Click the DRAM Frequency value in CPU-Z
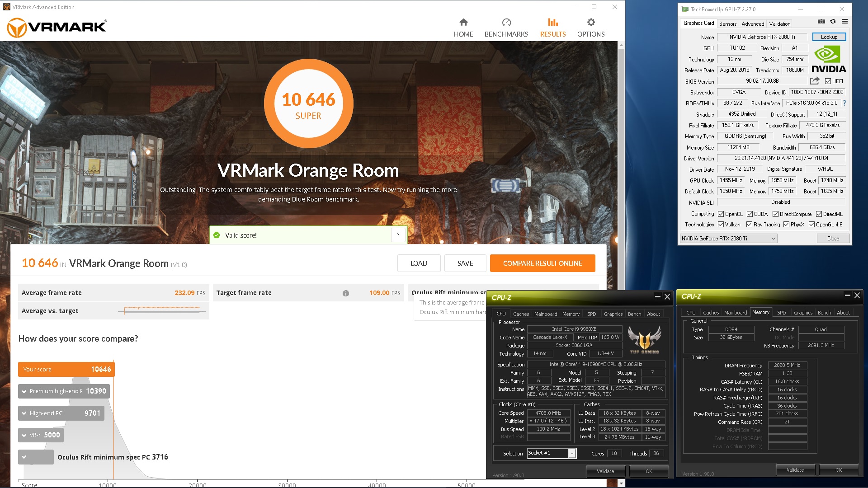The image size is (868, 488). 787,365
